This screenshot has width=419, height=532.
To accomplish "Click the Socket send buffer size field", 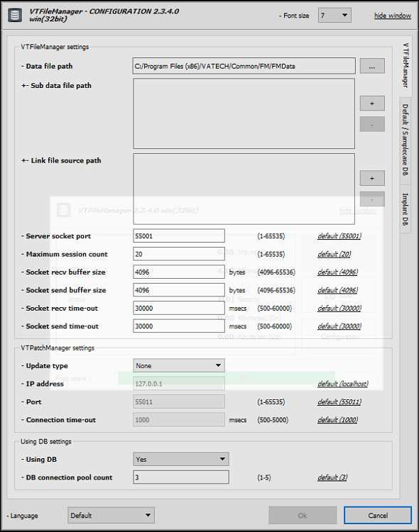I will tap(179, 290).
